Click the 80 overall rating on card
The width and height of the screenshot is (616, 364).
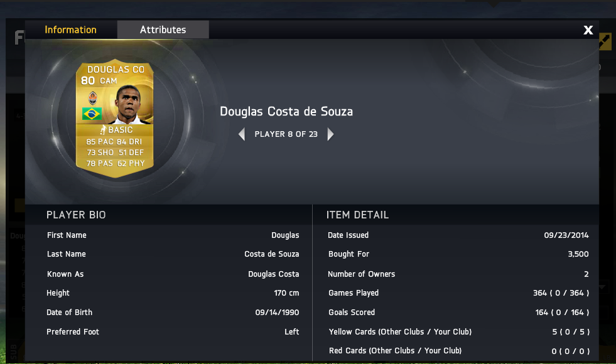[88, 80]
